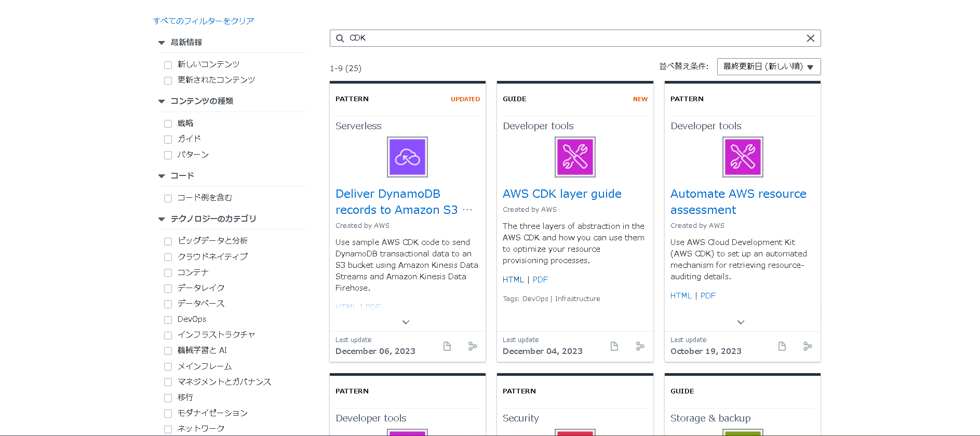Check the 新しいコンテンツ checkbox
980x436 pixels.
(168, 65)
